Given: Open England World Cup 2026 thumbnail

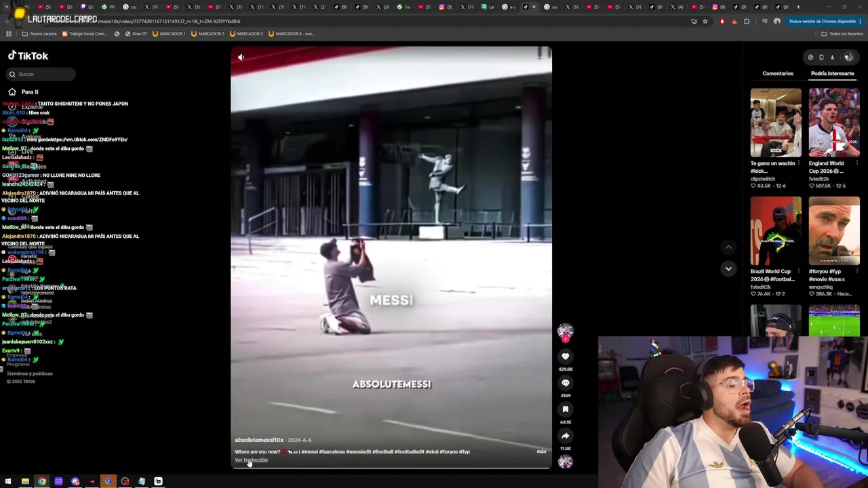Looking at the screenshot, I should (x=834, y=123).
